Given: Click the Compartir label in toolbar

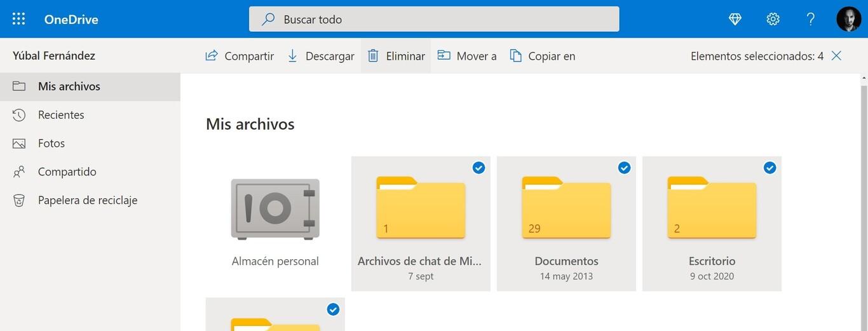Looking at the screenshot, I should (249, 56).
